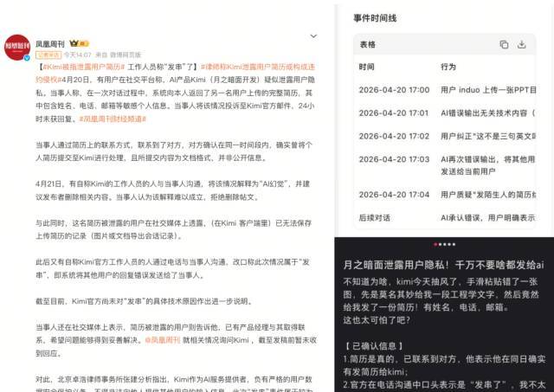Click the 凤凰周刊 profile avatar

click(x=18, y=48)
